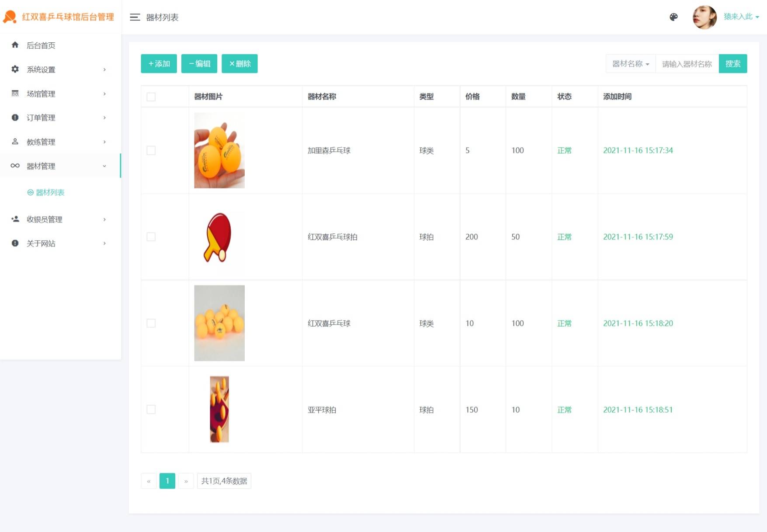Open the 关于网站 menu item
767x532 pixels.
41,243
